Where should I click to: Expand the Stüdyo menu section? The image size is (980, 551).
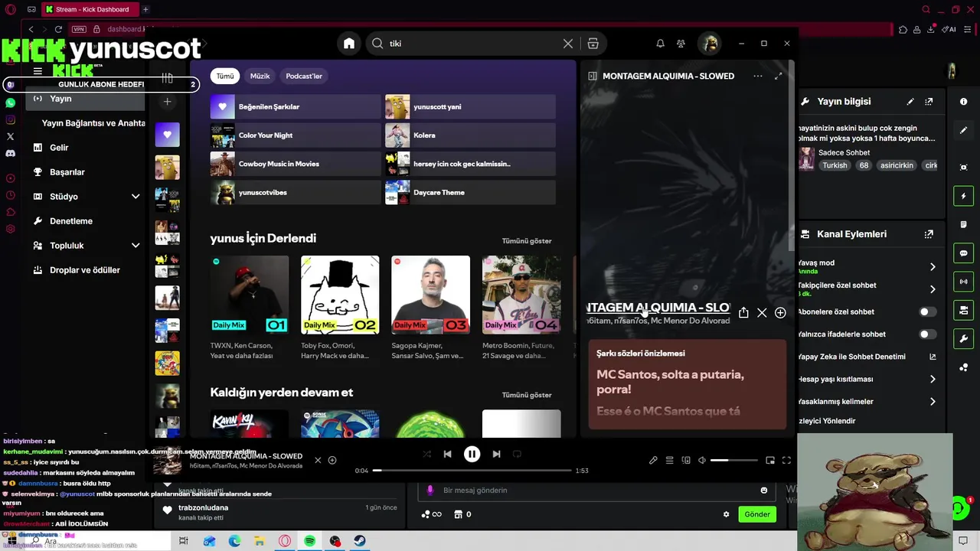(x=136, y=197)
